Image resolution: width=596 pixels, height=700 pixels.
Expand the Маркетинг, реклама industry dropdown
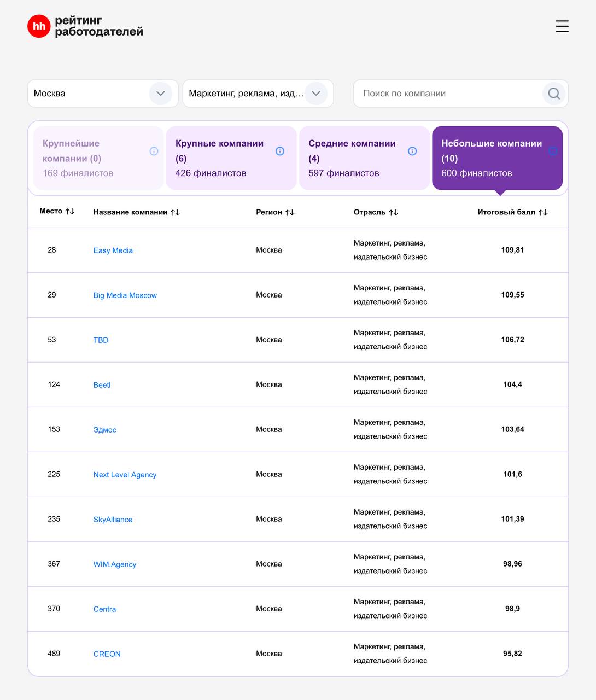click(x=315, y=94)
